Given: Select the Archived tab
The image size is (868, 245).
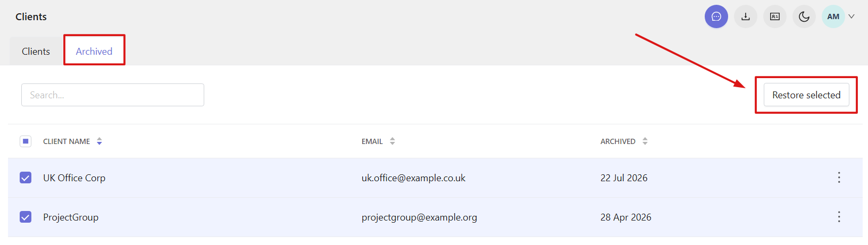Looking at the screenshot, I should pos(94,52).
